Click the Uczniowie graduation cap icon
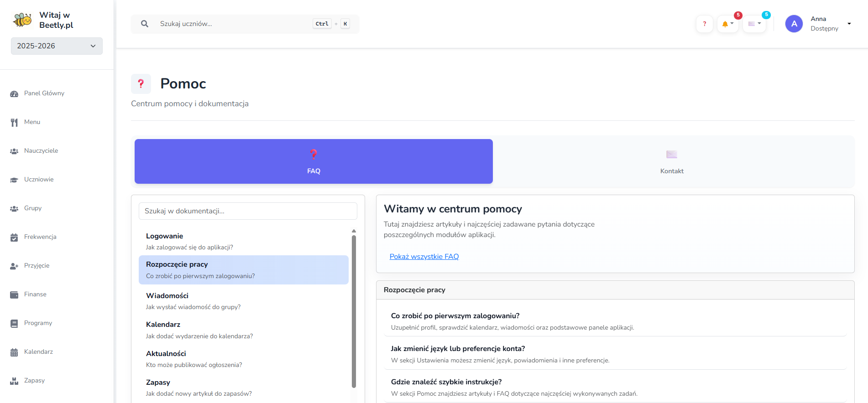Viewport: 868px width, 403px height. point(14,180)
